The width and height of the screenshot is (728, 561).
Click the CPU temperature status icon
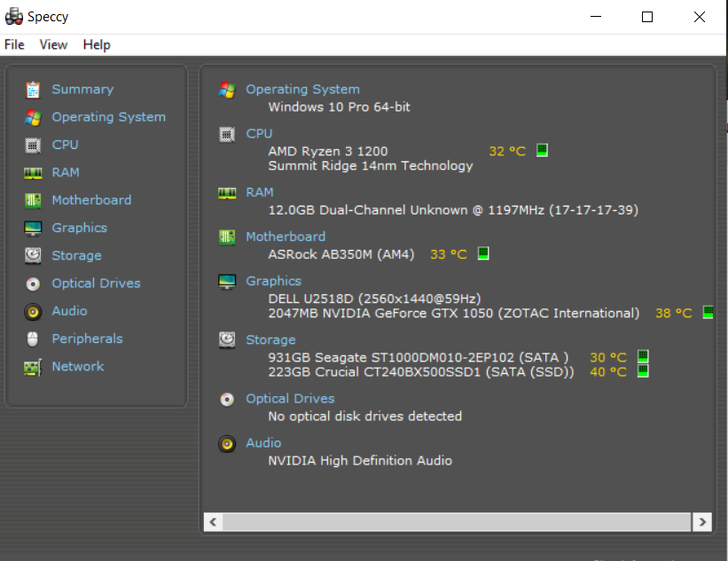(x=542, y=151)
